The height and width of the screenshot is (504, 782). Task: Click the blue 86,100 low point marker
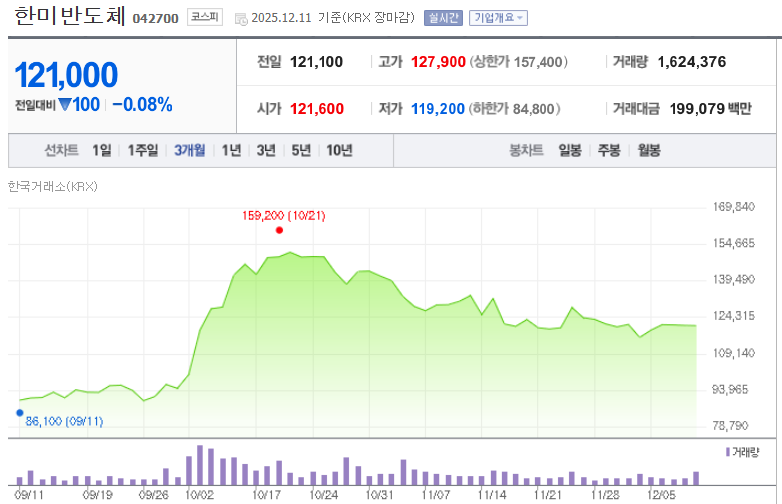(x=20, y=413)
